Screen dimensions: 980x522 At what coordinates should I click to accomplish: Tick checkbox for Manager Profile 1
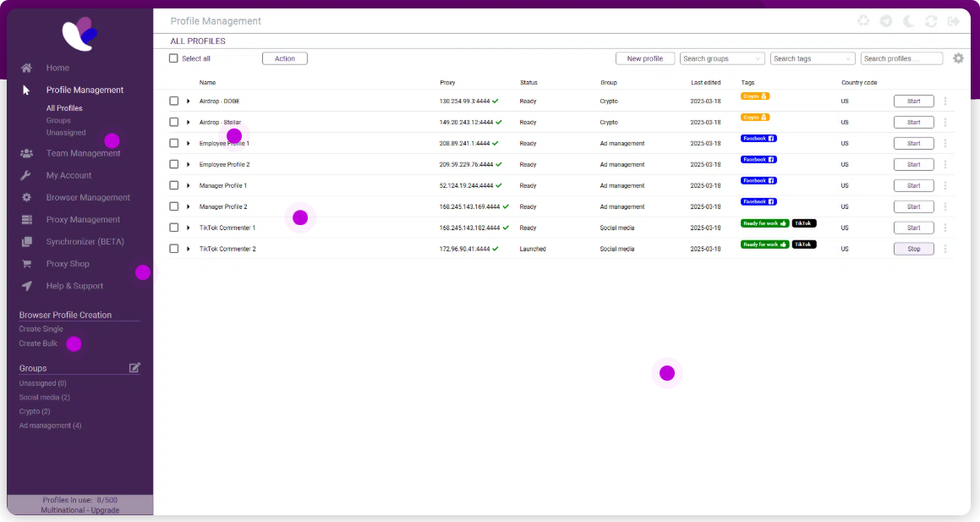tap(173, 185)
